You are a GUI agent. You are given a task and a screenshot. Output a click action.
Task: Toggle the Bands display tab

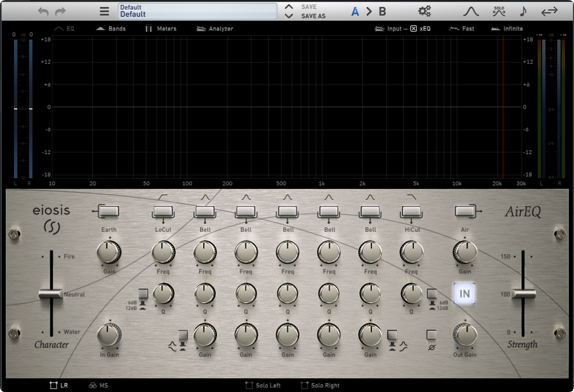coord(110,29)
